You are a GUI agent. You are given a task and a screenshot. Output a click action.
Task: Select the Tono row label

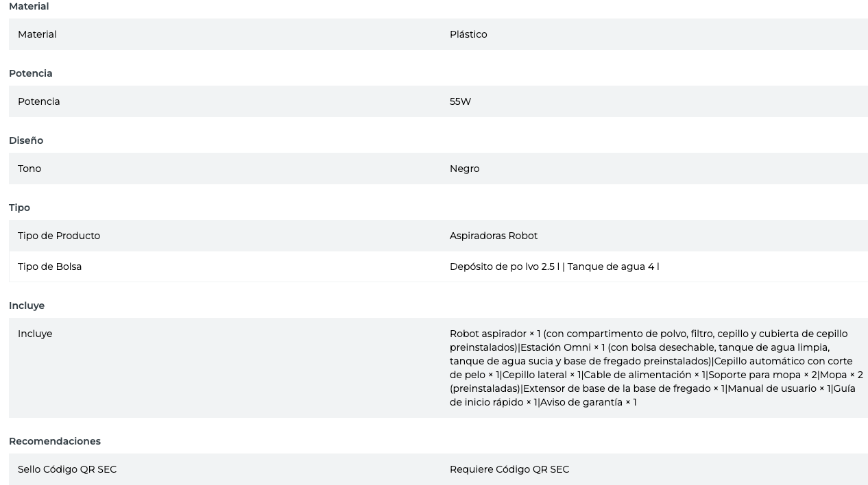coord(29,169)
